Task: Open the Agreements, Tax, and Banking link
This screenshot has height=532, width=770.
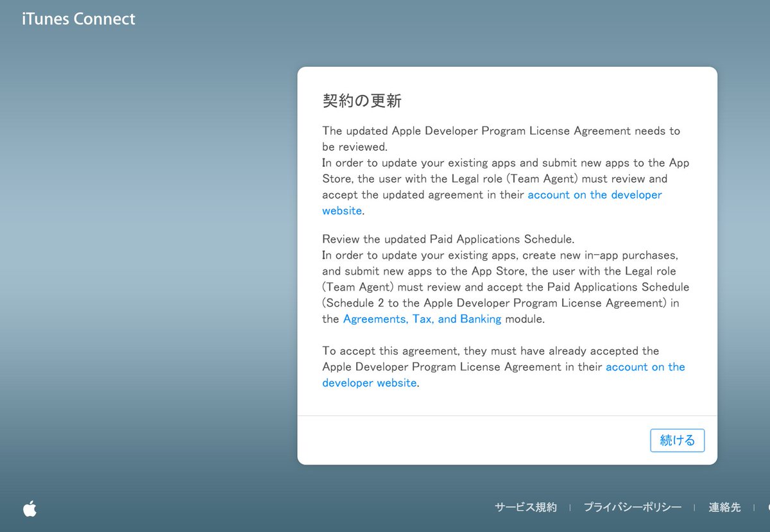Action: point(422,319)
